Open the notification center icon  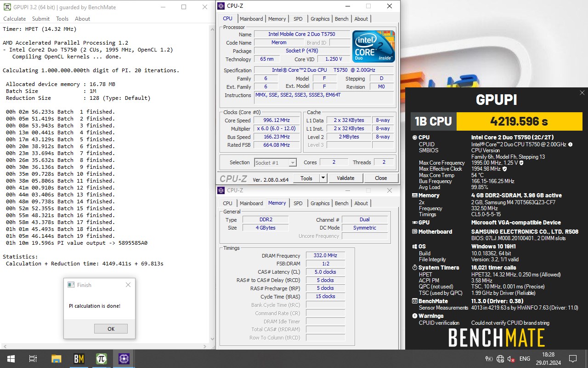[573, 359]
